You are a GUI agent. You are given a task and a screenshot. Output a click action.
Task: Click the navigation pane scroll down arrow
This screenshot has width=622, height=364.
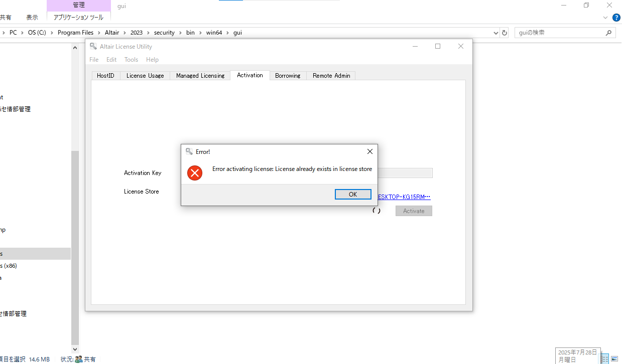click(x=75, y=349)
